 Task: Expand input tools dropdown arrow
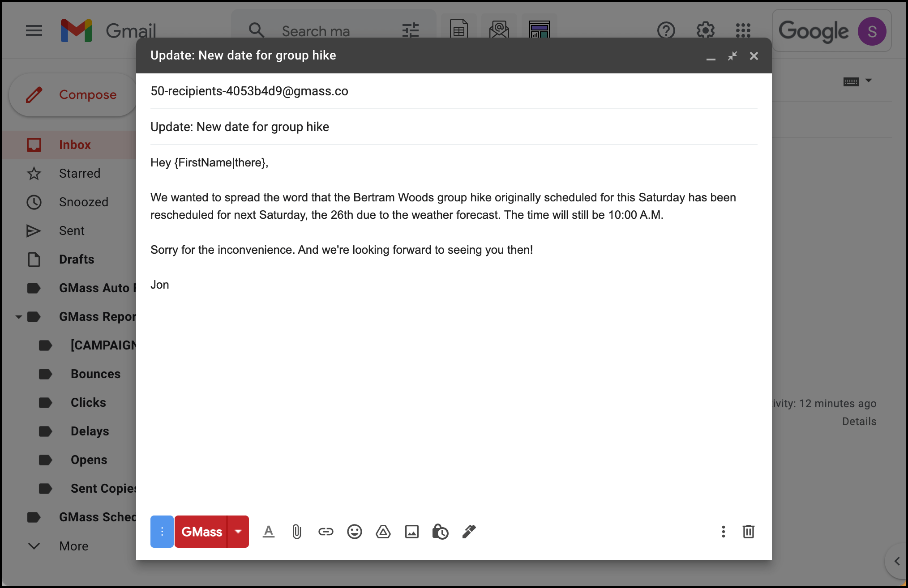pos(869,81)
